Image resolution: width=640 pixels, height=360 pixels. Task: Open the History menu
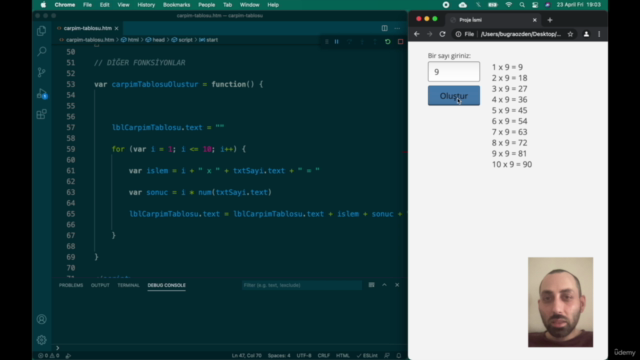pos(146,5)
